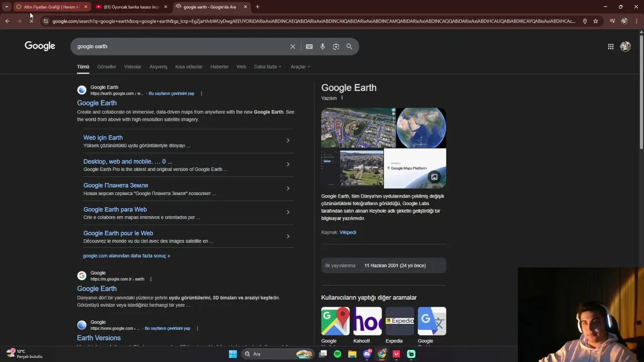
Task: Open the 'Earth Versions' result link
Action: tap(99, 338)
